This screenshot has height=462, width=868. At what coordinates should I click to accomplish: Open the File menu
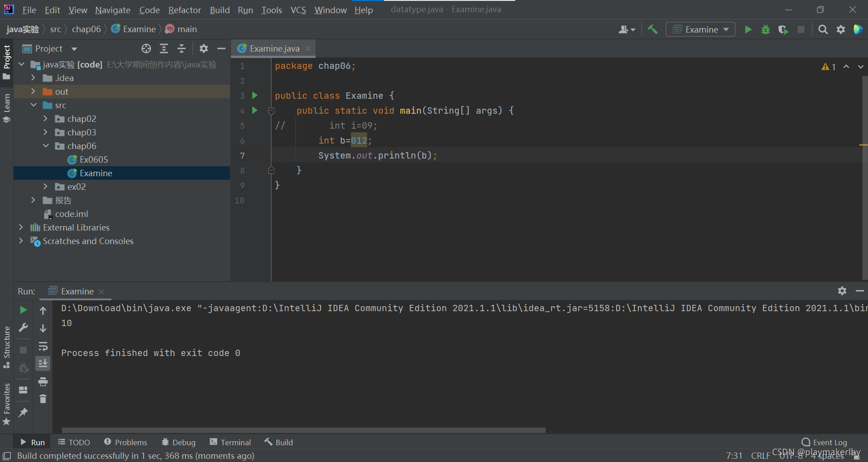[x=29, y=10]
